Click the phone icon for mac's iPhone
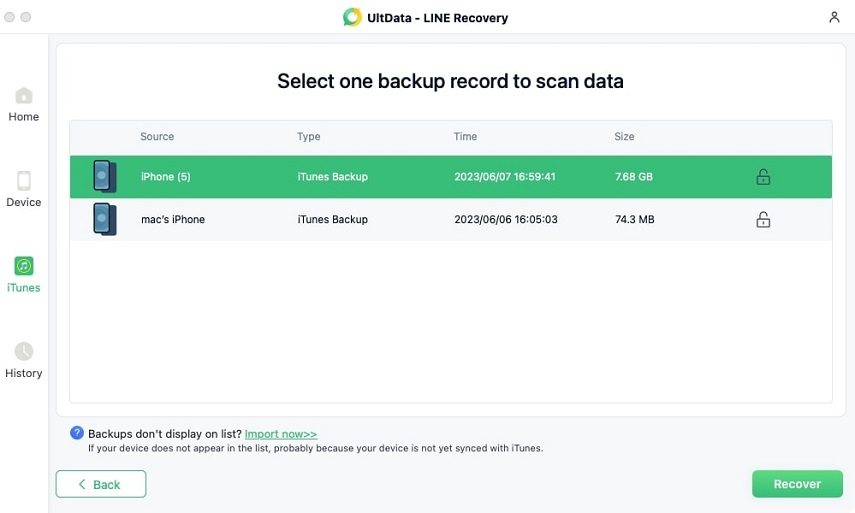This screenshot has width=855, height=513. click(x=105, y=219)
